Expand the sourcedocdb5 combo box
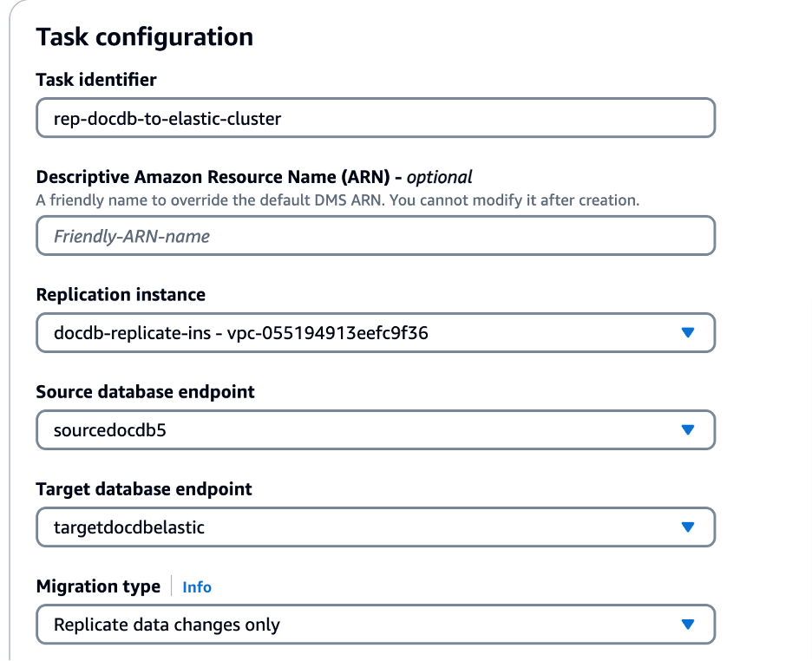812x661 pixels. coord(347,430)
